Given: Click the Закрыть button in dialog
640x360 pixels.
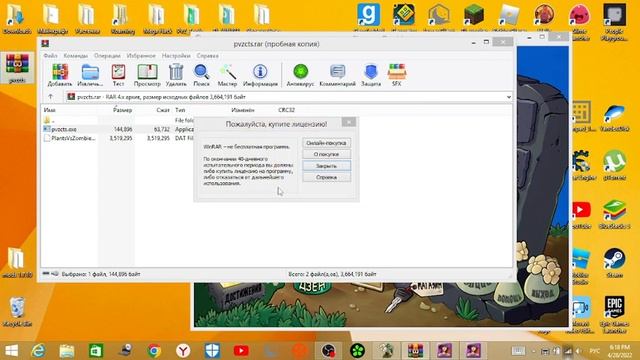Looking at the screenshot, I should point(326,166).
